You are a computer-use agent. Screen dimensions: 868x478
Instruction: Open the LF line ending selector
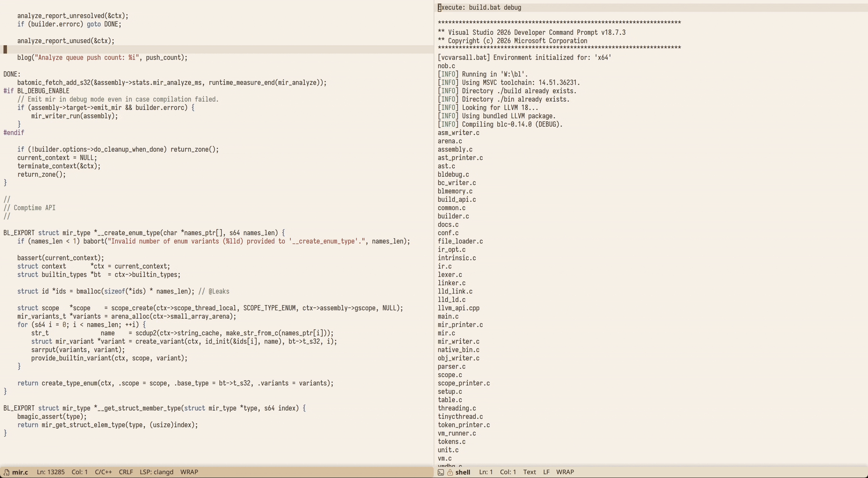pyautogui.click(x=546, y=472)
